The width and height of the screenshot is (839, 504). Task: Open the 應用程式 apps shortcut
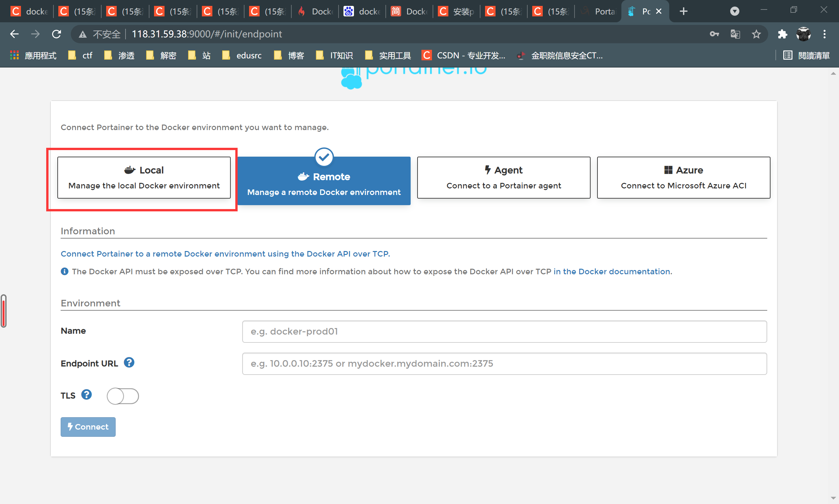(33, 55)
